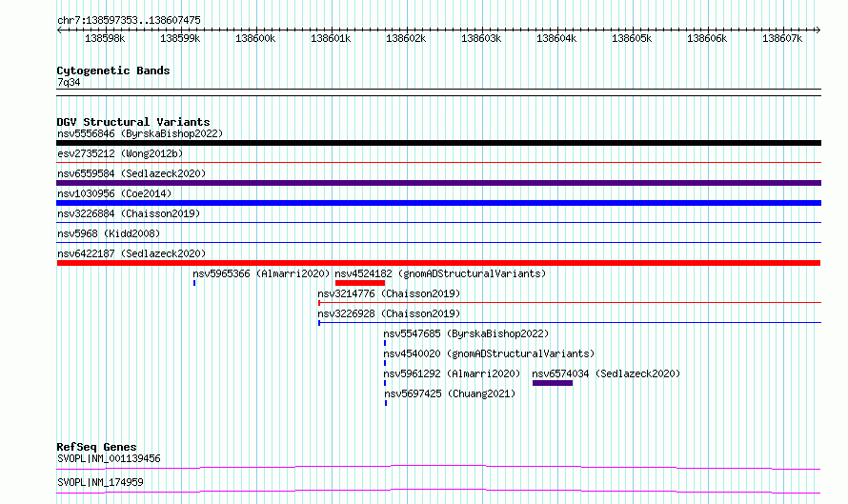Click the left arrow of the ruler
The height and width of the screenshot is (504, 848).
coord(59,30)
